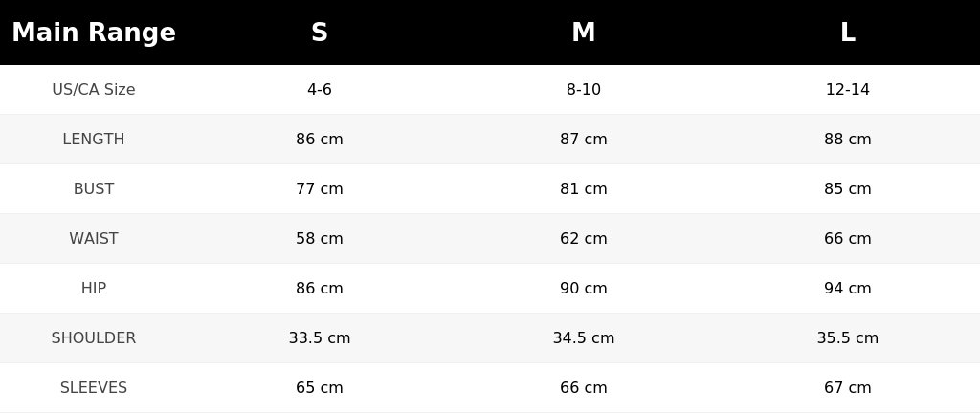Click the 88 cm length value
Screen dimensions: 980x413
848,140
